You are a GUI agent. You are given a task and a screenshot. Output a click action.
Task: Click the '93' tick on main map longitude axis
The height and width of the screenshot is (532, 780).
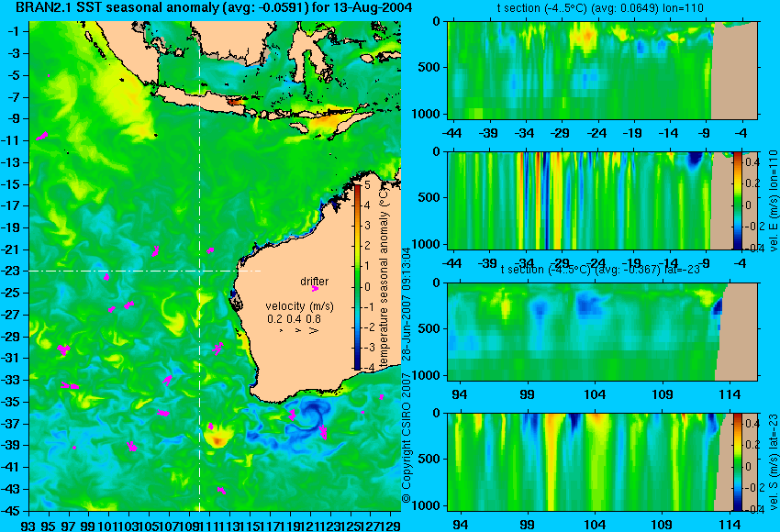29,525
